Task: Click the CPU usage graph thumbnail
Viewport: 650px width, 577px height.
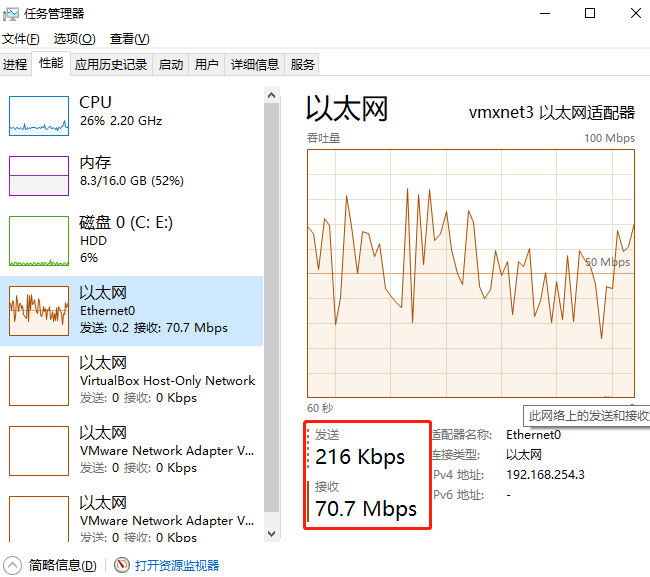Action: 38,116
